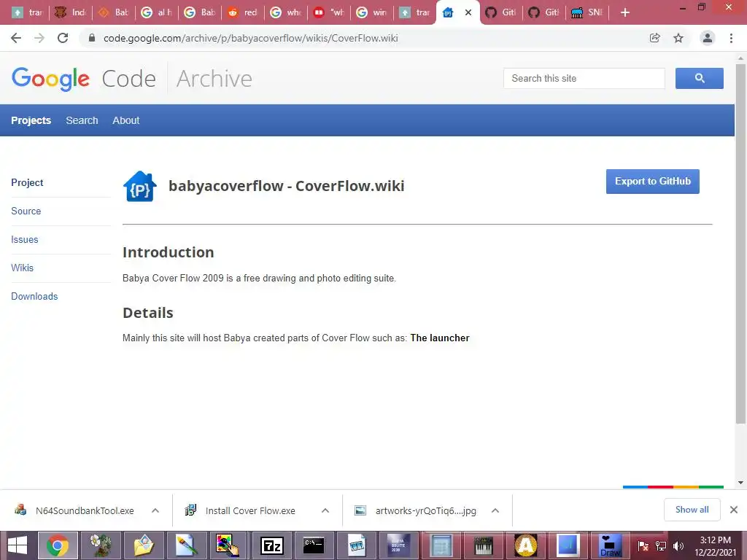Open the Downloads sidebar link

point(34,296)
